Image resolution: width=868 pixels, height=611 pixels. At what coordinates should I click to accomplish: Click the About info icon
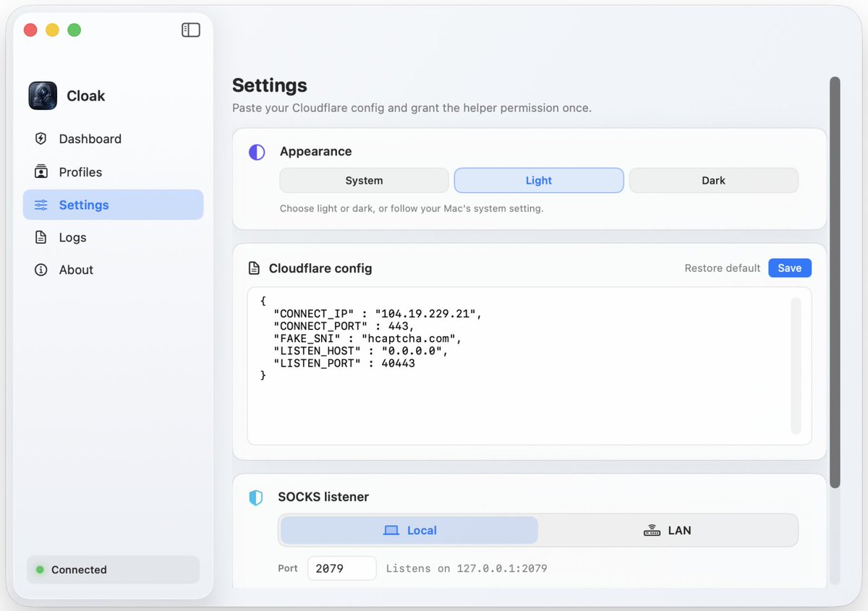click(x=41, y=270)
